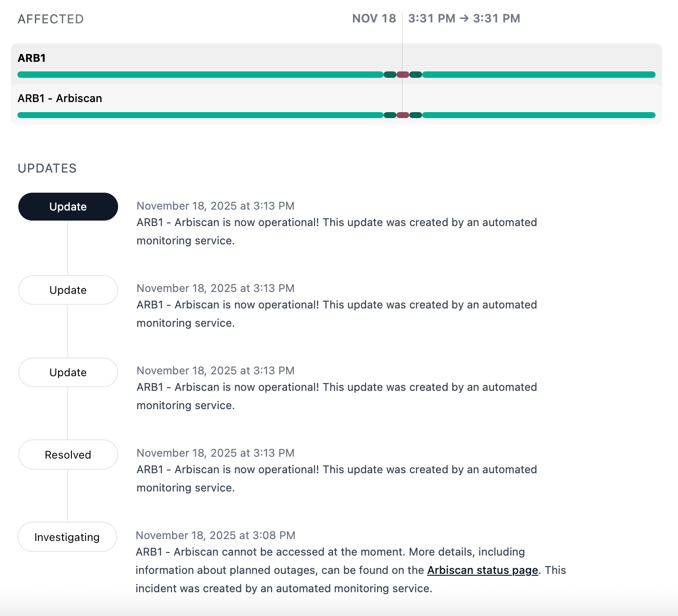The height and width of the screenshot is (616, 678).
Task: Open the Arbiscan status page link
Action: 483,570
